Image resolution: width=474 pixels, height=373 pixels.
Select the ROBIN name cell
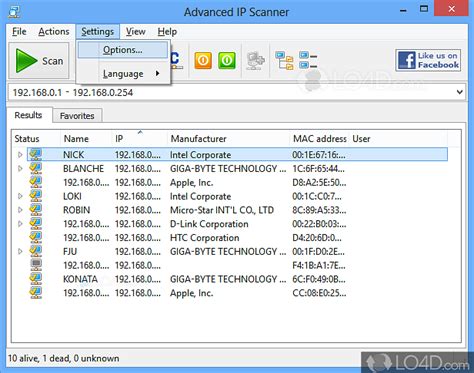[x=77, y=210]
